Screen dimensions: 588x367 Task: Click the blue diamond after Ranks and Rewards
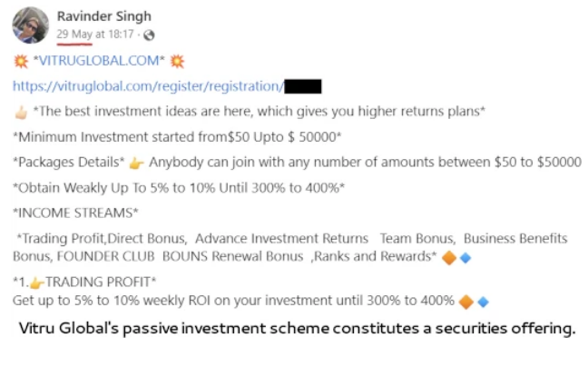[x=465, y=256]
